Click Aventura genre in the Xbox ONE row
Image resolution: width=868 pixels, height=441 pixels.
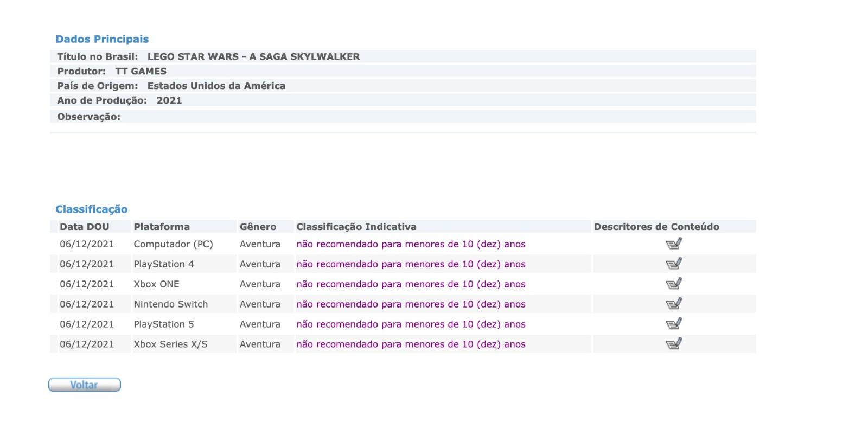(260, 284)
